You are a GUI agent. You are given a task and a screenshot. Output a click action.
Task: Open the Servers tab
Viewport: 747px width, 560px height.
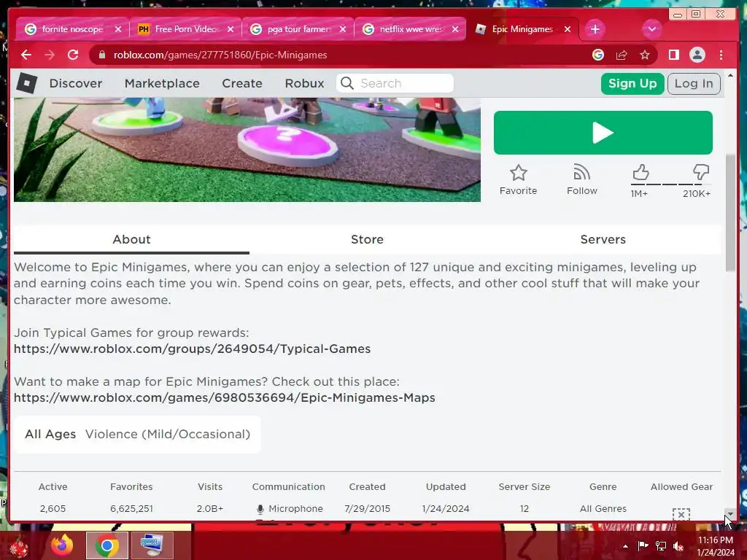603,239
